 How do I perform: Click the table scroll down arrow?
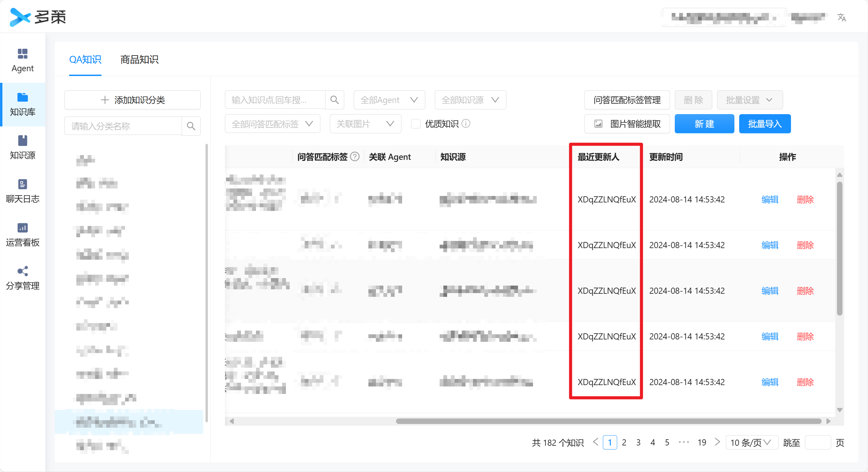[839, 410]
